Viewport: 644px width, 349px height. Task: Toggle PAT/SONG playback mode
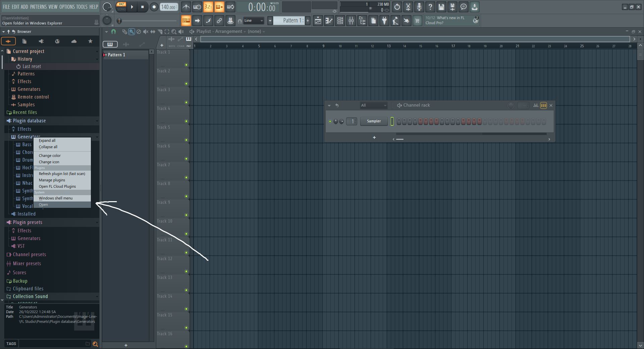tap(121, 7)
